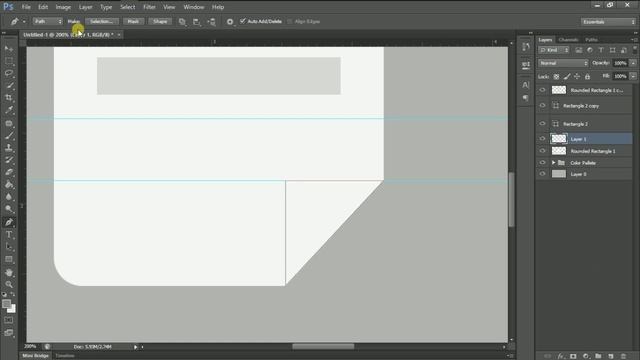Select the Rectangular Marquee tool
The width and height of the screenshot is (640, 360).
tap(9, 61)
